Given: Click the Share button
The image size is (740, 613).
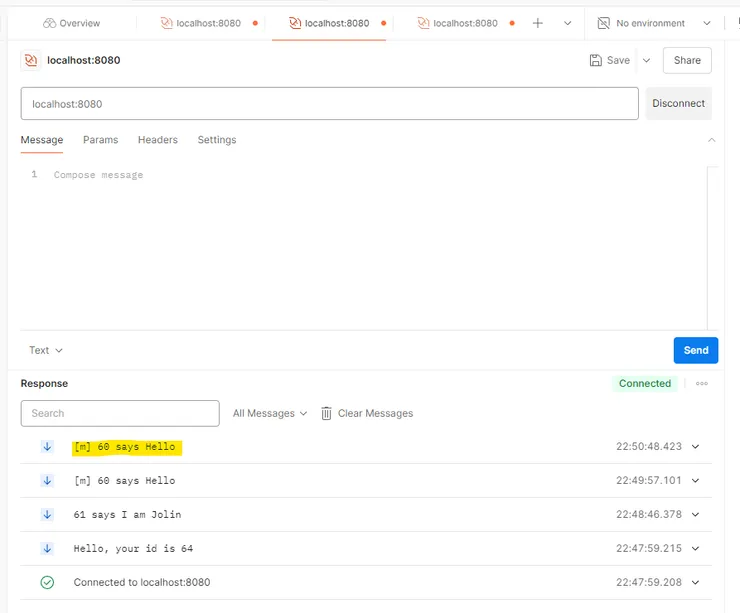Looking at the screenshot, I should pyautogui.click(x=687, y=60).
